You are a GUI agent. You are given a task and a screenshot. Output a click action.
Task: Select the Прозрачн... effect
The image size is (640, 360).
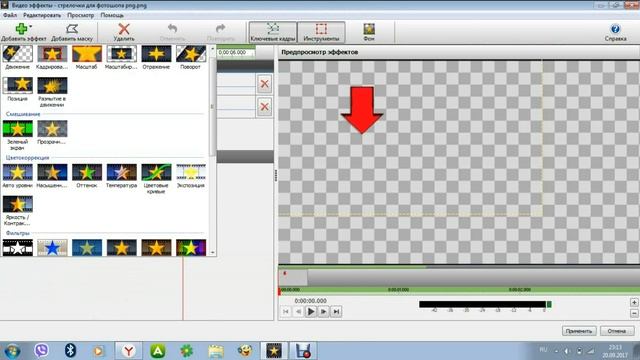coord(52,133)
